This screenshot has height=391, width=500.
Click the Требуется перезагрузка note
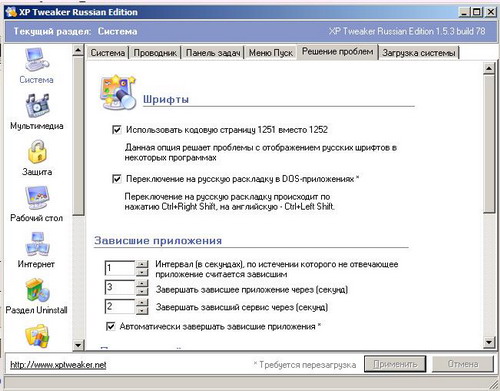(x=305, y=365)
